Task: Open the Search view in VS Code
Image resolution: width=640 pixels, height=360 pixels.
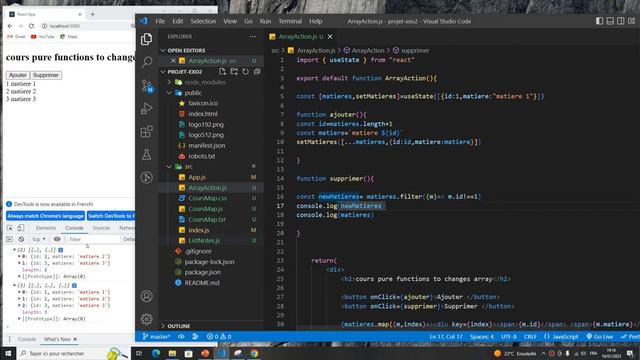Action: coord(147,62)
